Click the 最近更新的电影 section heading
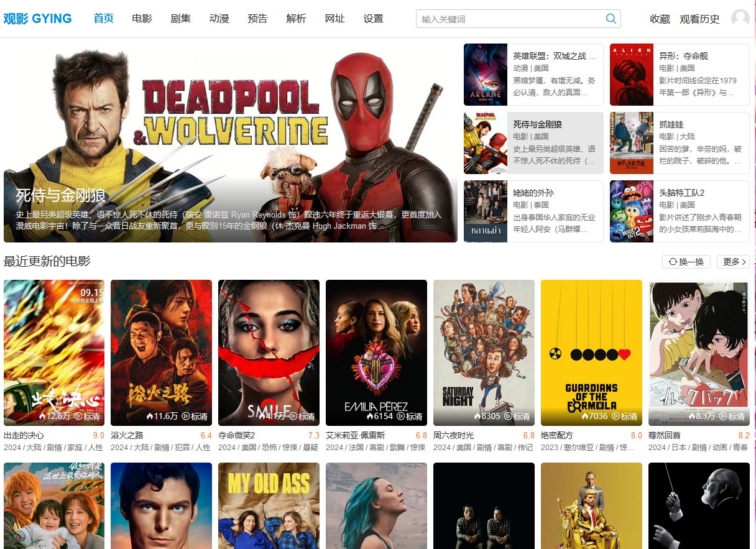 point(47,261)
